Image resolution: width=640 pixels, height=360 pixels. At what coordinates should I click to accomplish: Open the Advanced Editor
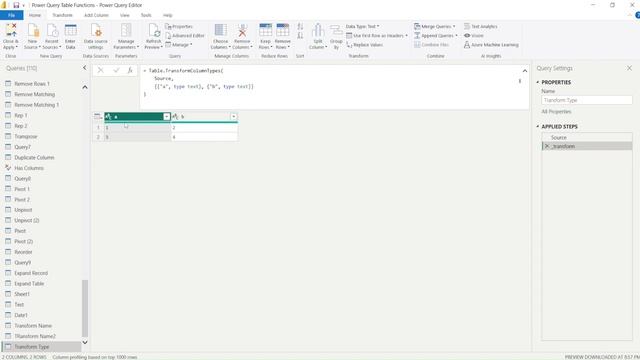point(185,36)
